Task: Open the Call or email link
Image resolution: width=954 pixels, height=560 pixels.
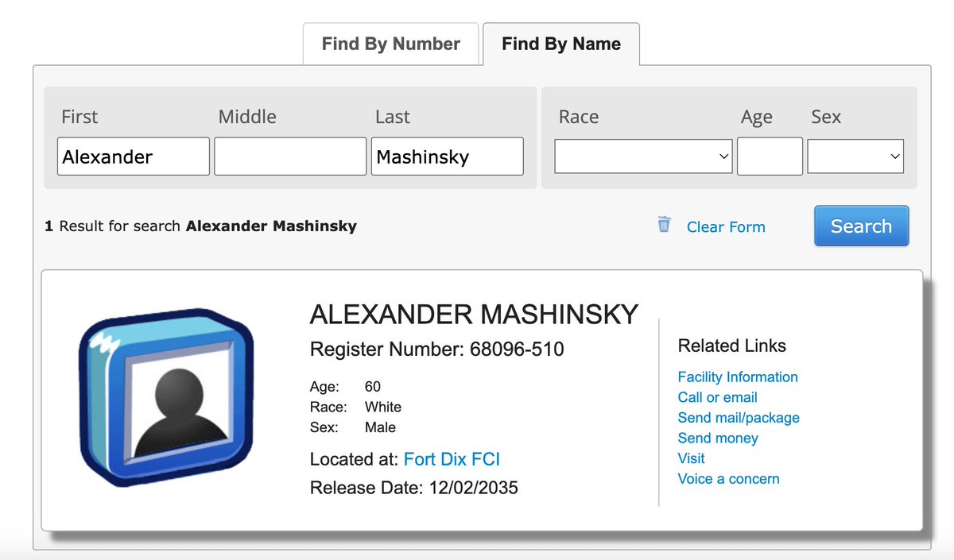Action: coord(718,397)
